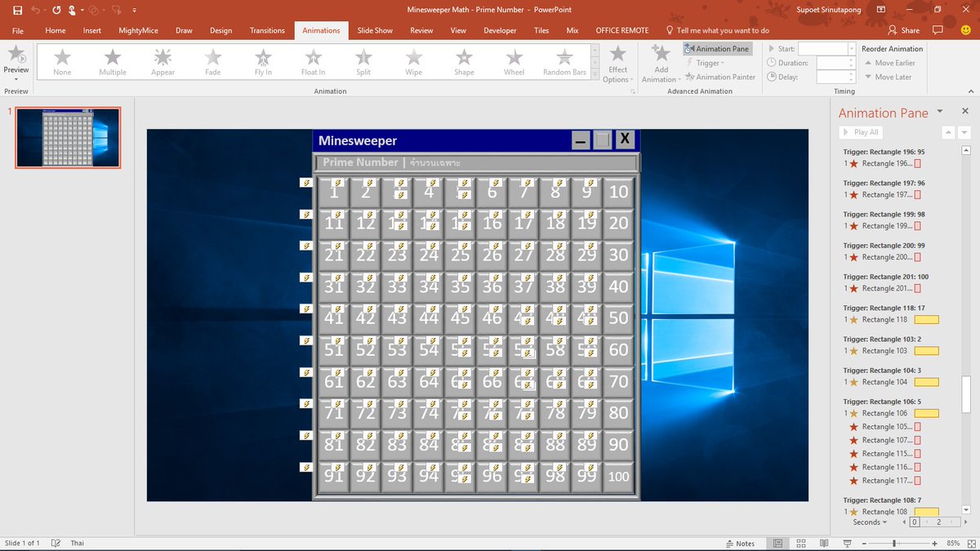Apply the Random Bars animation

tap(564, 62)
